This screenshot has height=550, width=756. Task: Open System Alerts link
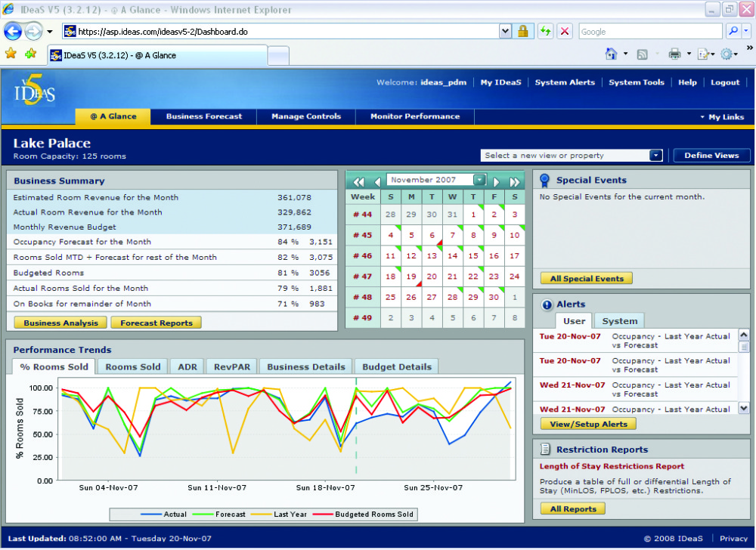[x=565, y=82]
